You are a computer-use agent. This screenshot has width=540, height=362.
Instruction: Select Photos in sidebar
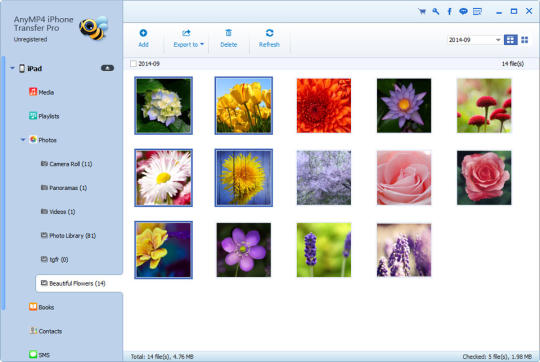tap(43, 140)
